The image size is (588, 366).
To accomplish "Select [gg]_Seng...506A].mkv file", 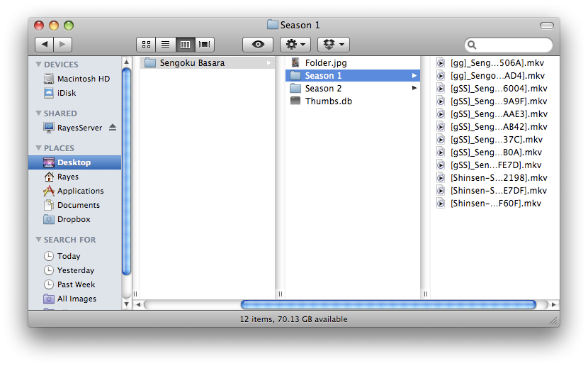I will 495,62.
